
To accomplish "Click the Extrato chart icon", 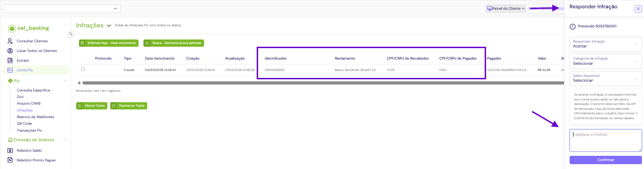I will pyautogui.click(x=10, y=60).
